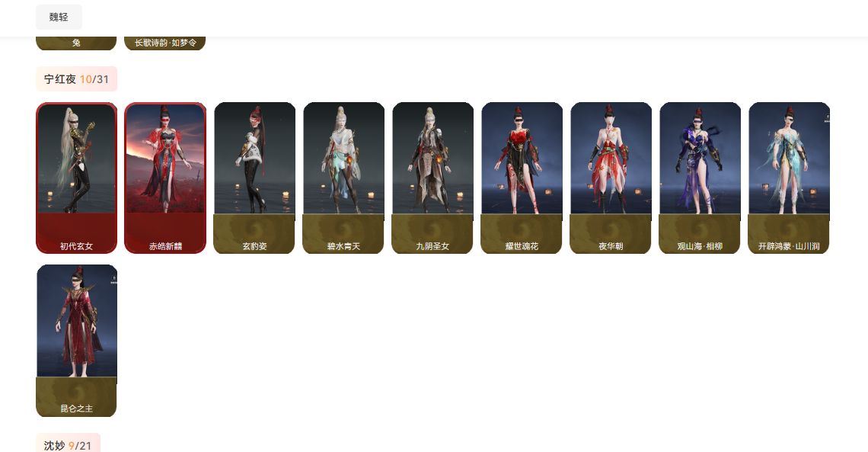The height and width of the screenshot is (452, 868).
Task: Open the 沈妙 9/21 category header
Action: tap(68, 444)
